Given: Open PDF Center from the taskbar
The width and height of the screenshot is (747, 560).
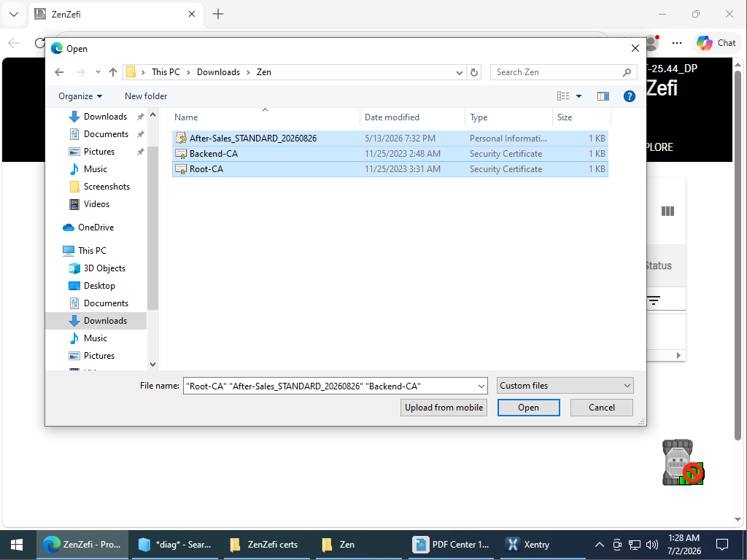Looking at the screenshot, I should point(452,545).
